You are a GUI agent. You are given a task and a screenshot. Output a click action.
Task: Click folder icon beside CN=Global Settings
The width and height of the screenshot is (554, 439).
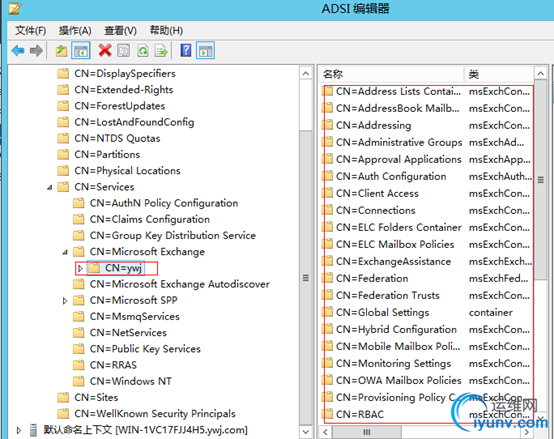click(328, 312)
